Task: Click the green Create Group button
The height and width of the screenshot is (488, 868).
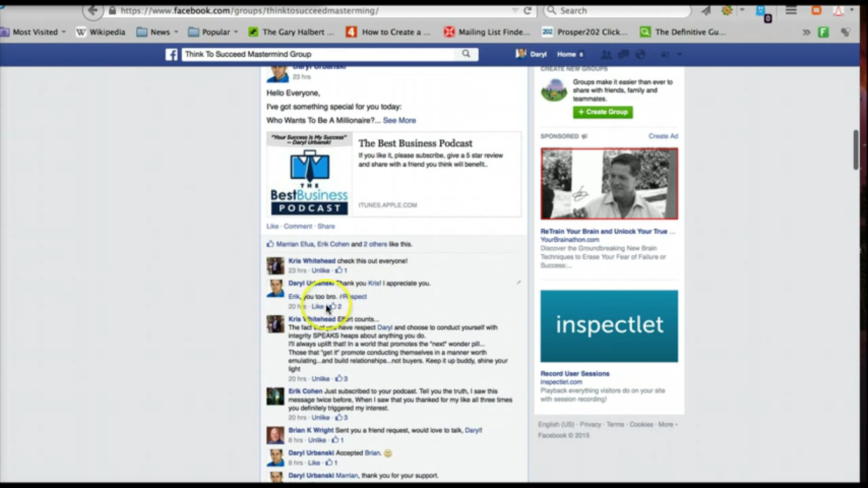Action: pyautogui.click(x=602, y=112)
